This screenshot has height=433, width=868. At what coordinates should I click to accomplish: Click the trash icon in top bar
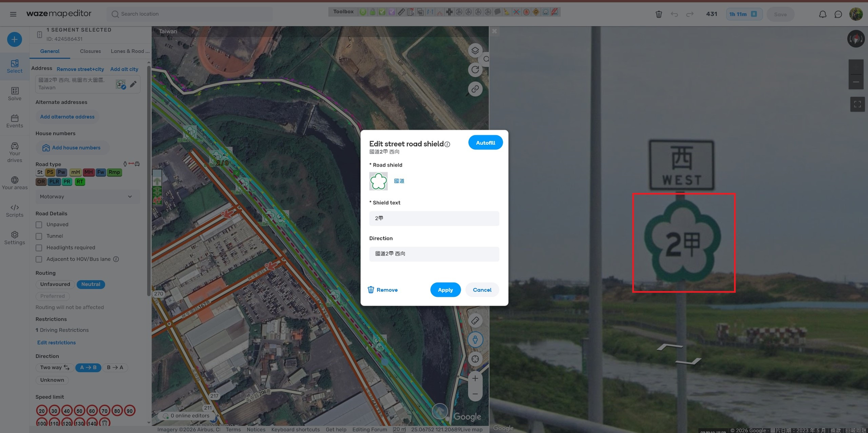click(x=659, y=14)
